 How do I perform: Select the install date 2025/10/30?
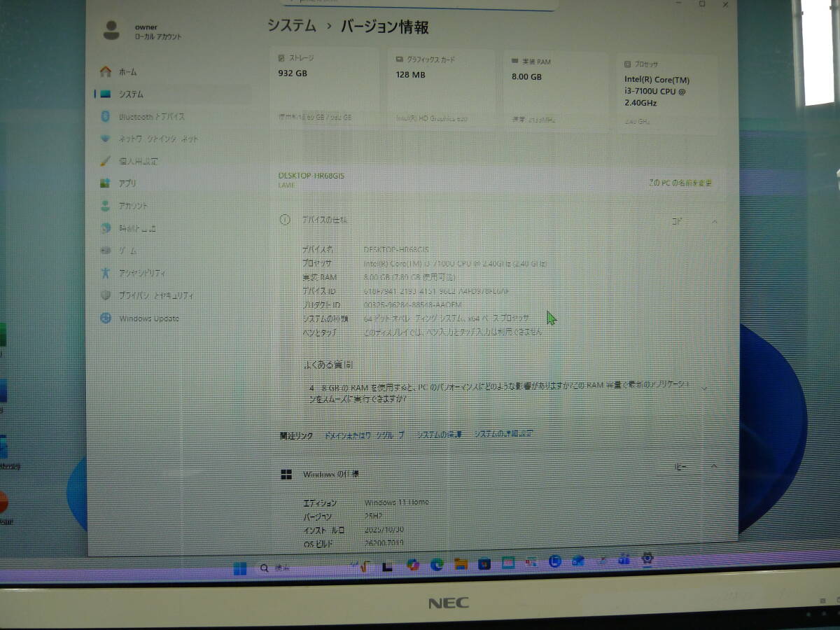point(384,530)
